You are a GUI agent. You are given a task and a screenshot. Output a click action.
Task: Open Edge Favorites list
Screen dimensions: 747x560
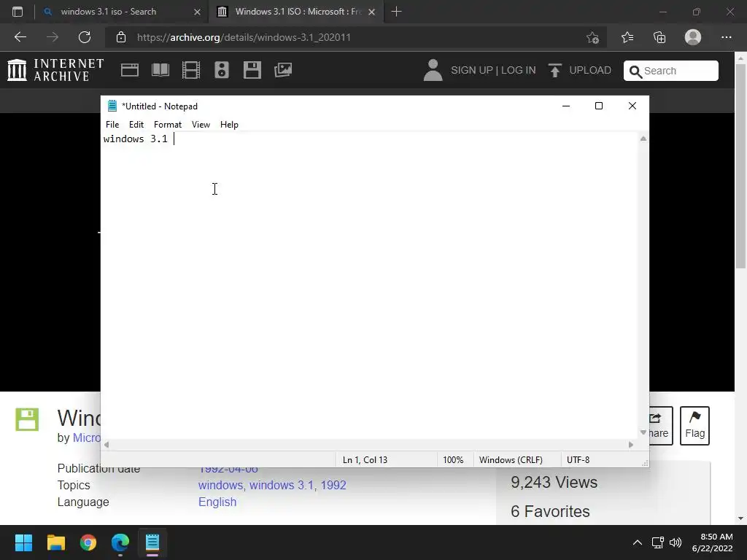pos(627,37)
